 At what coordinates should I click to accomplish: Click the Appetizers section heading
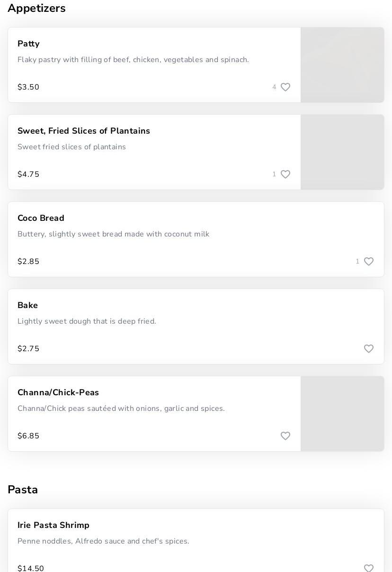36,9
